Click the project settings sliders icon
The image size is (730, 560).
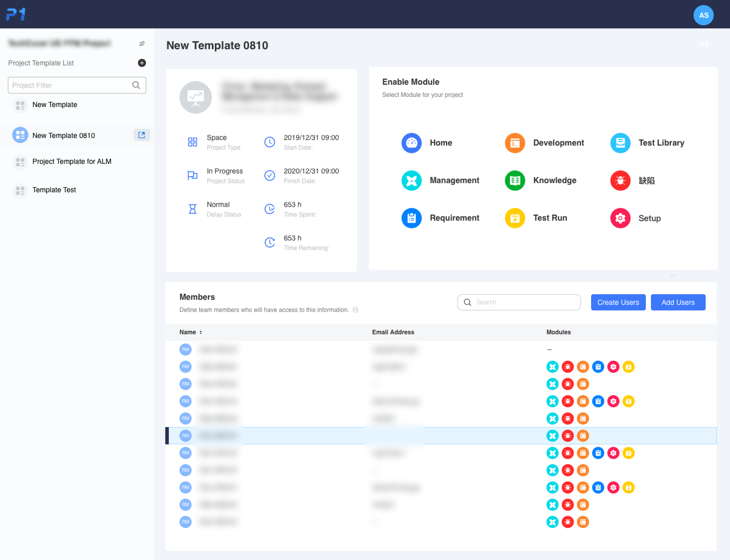point(142,44)
